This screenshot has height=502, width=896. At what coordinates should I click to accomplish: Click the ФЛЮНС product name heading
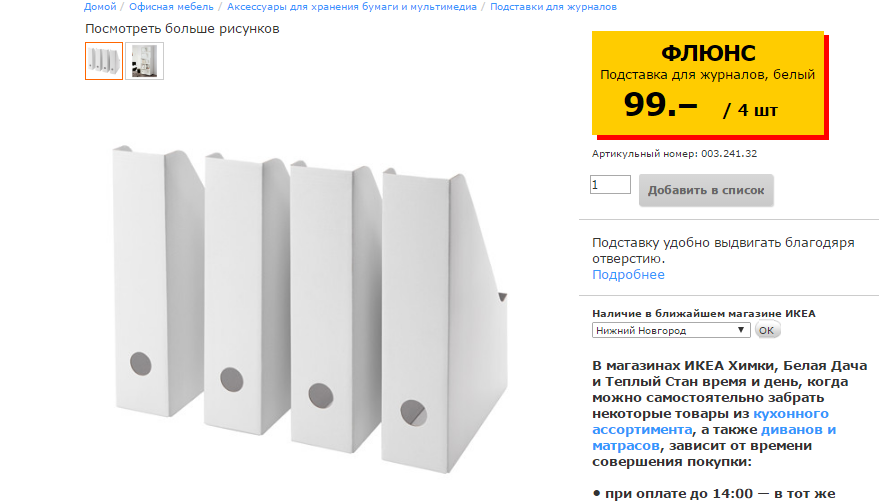tap(708, 53)
